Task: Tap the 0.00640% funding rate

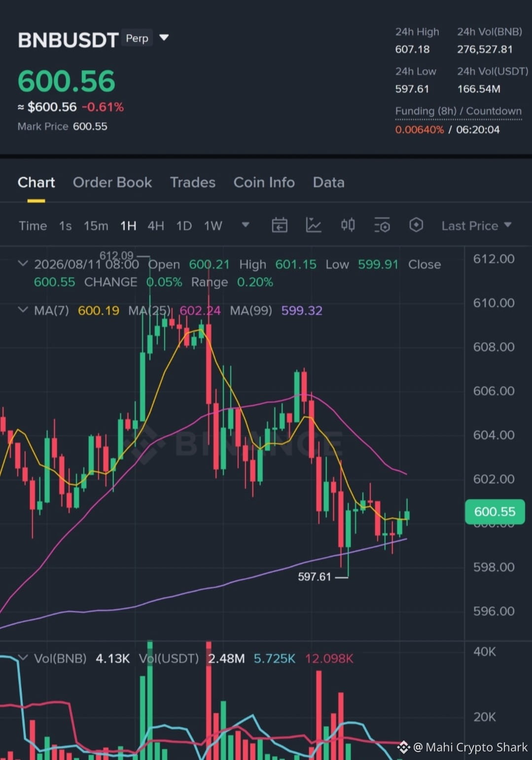Action: [x=420, y=130]
